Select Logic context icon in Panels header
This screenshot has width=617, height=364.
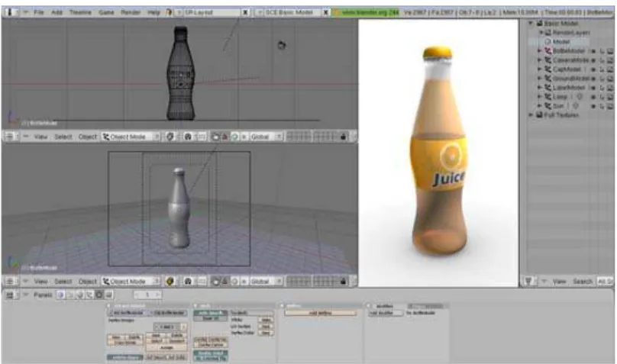(x=61, y=295)
